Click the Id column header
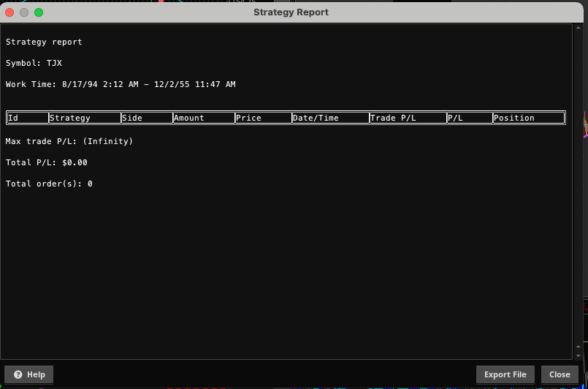Viewport: 588px width, 389px height. [28, 118]
